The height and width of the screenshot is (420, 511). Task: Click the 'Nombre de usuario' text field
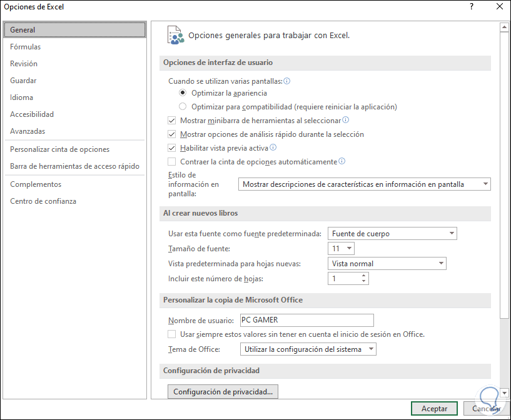(x=306, y=320)
